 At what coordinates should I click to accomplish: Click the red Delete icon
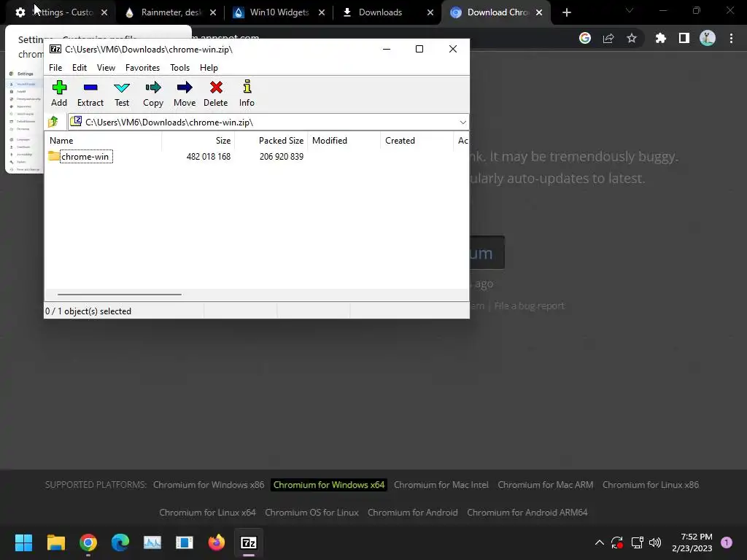pyautogui.click(x=216, y=94)
